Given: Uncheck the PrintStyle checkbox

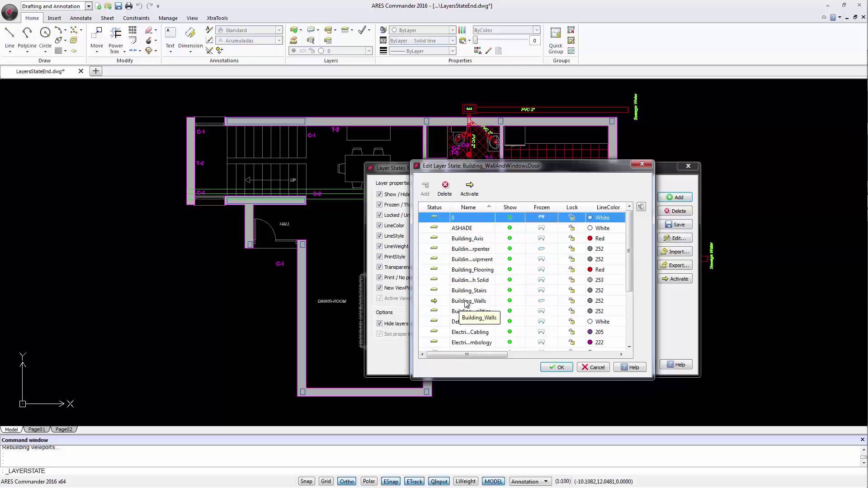Looking at the screenshot, I should 380,257.
